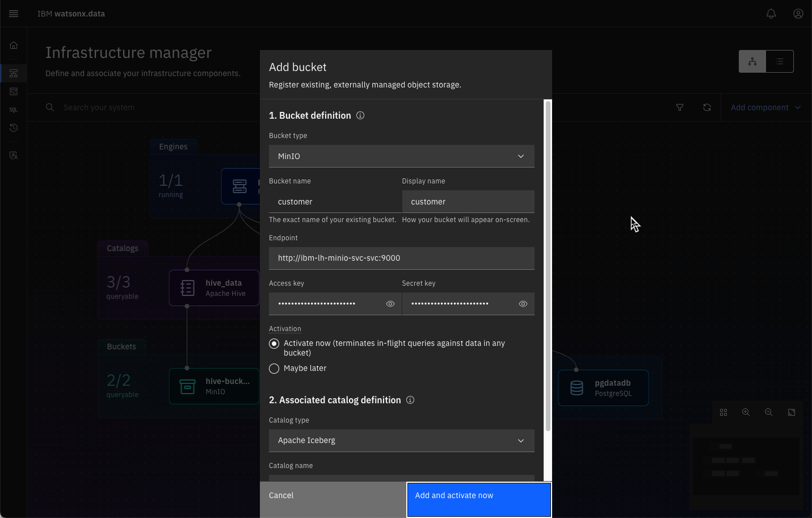This screenshot has width=812, height=518.
Task: Open the Bucket type dropdown
Action: tap(402, 156)
